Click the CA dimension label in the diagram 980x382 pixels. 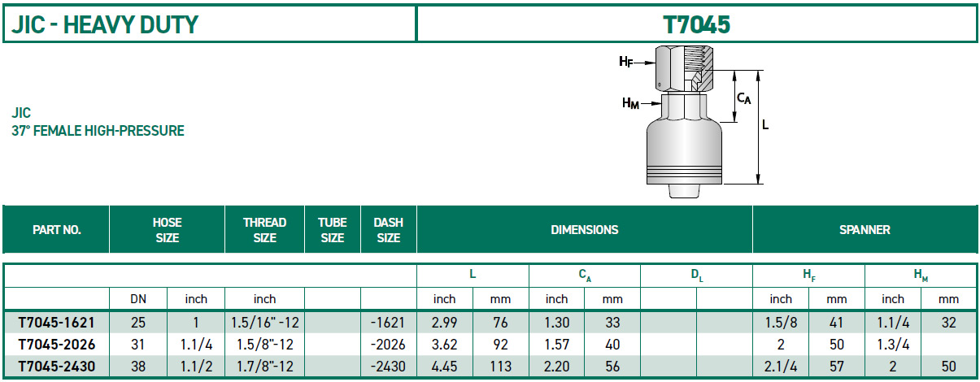click(743, 98)
